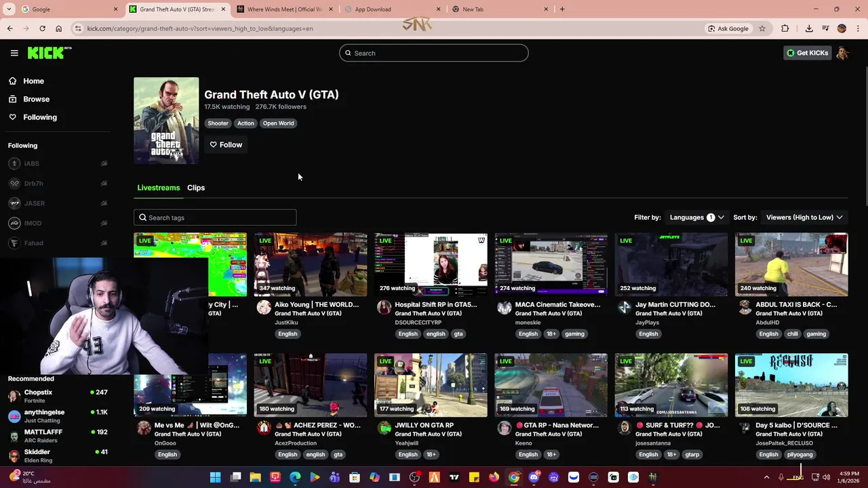Open a new browser tab with plus
Screen dimensions: 868x488
click(x=562, y=9)
